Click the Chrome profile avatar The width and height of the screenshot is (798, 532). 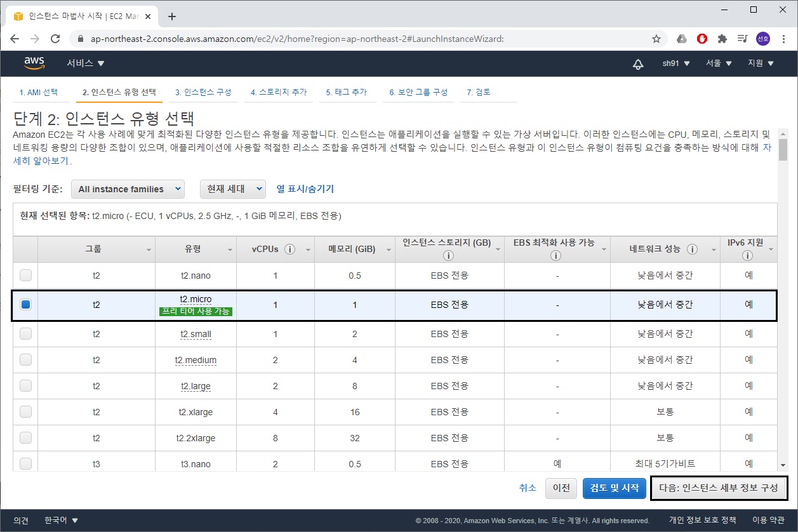(762, 39)
